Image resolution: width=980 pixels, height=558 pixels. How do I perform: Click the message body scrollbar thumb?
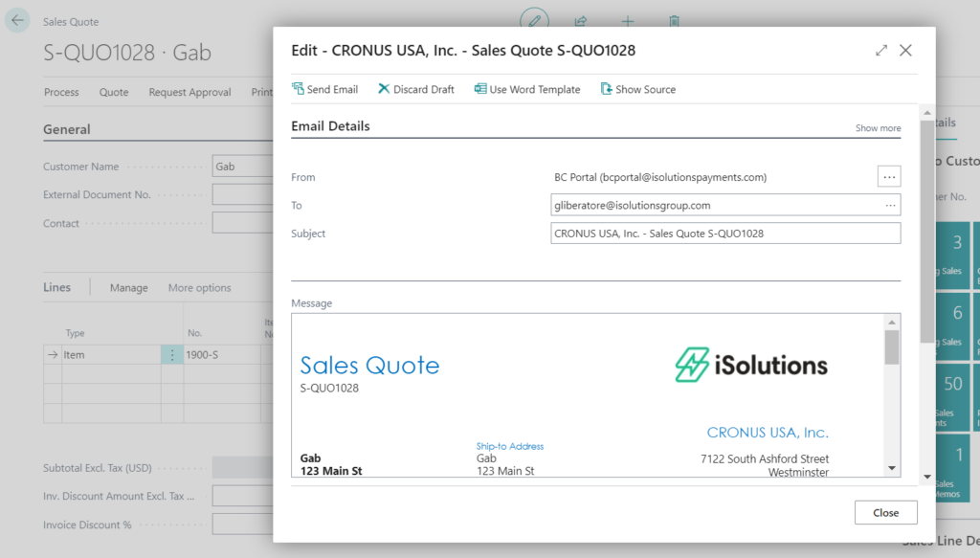pos(892,346)
